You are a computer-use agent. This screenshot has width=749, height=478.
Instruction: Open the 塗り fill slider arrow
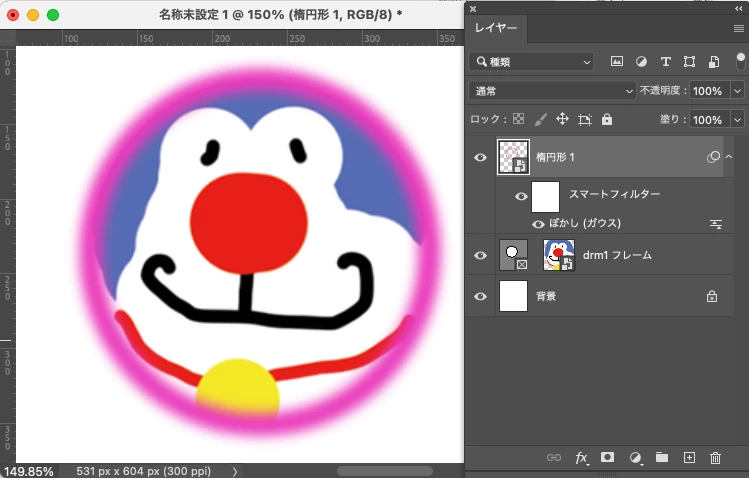[x=738, y=119]
